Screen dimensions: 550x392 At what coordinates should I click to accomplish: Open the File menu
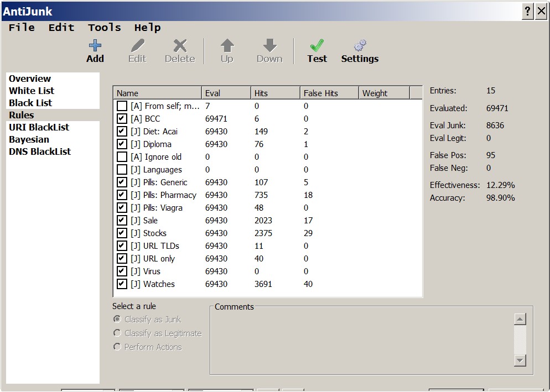coord(22,27)
